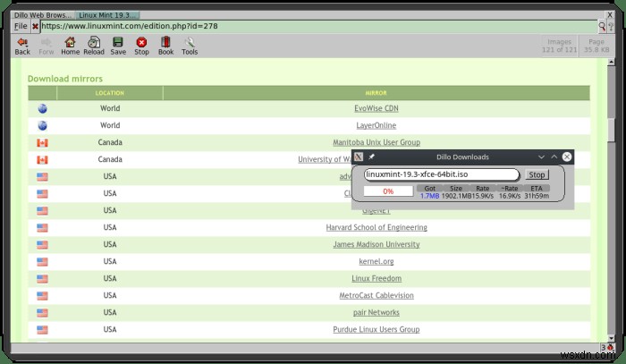Click the LOCATION column header

(110, 93)
